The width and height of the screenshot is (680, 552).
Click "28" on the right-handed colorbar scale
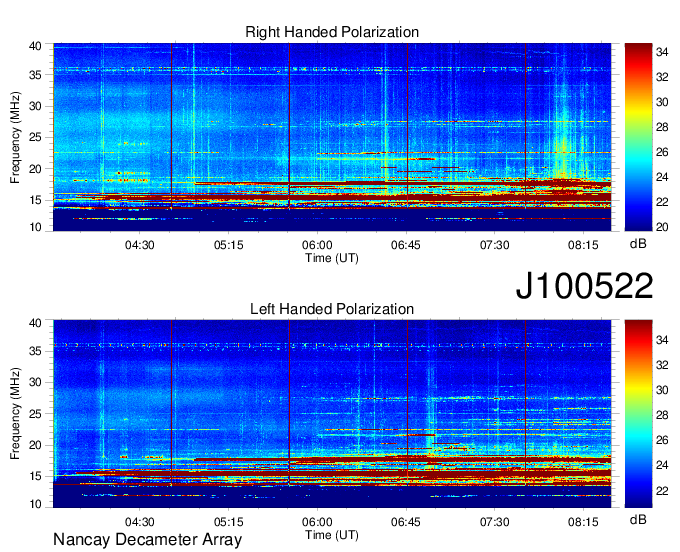[x=662, y=127]
